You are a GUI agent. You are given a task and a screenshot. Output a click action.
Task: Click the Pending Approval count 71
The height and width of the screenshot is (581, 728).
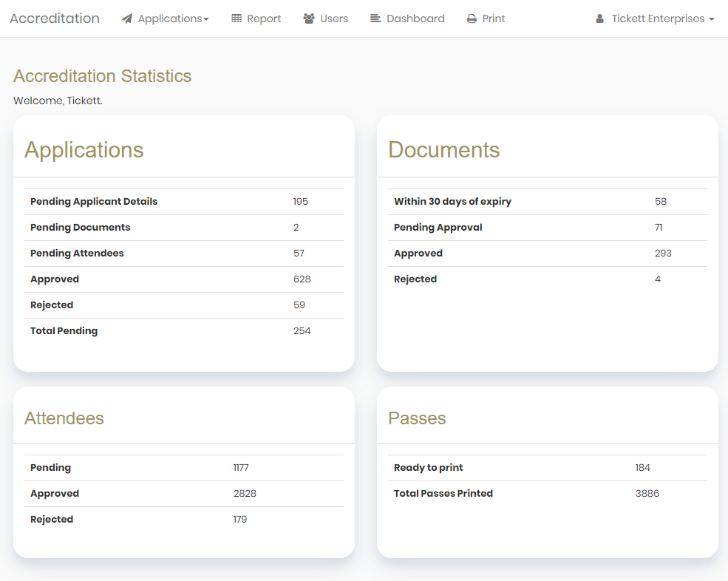tap(659, 228)
